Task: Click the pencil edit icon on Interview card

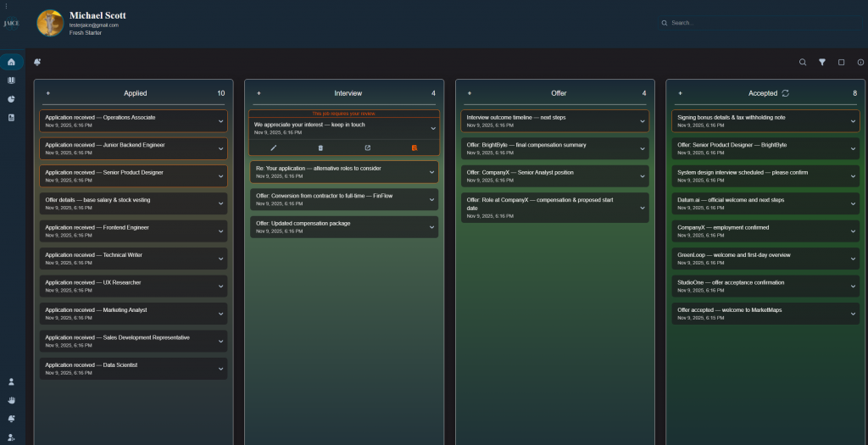Action: tap(273, 147)
